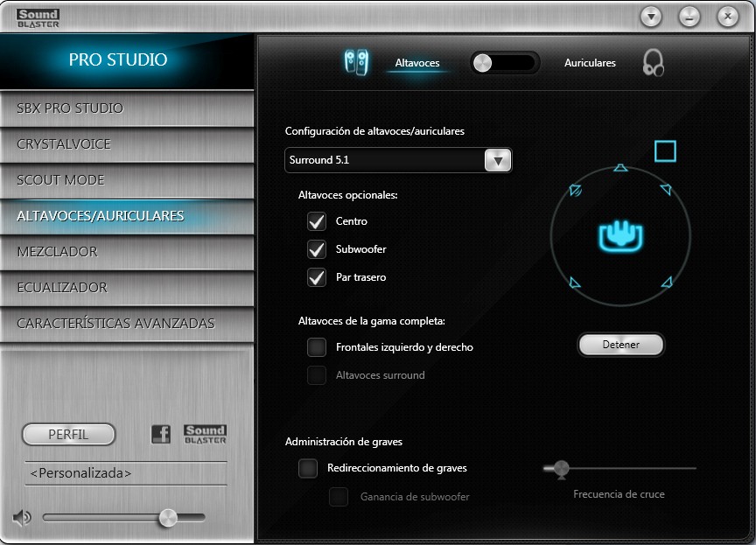Uncheck the Par trasero checkbox
The image size is (756, 545).
[317, 277]
